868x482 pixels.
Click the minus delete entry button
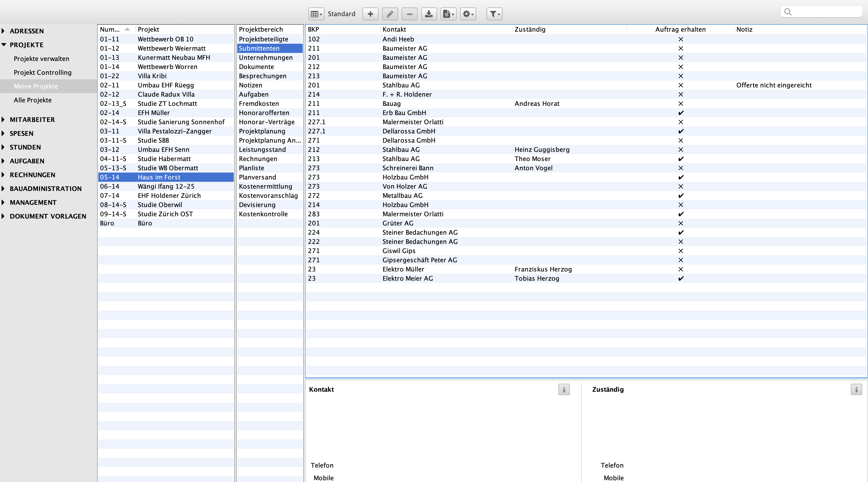[409, 14]
